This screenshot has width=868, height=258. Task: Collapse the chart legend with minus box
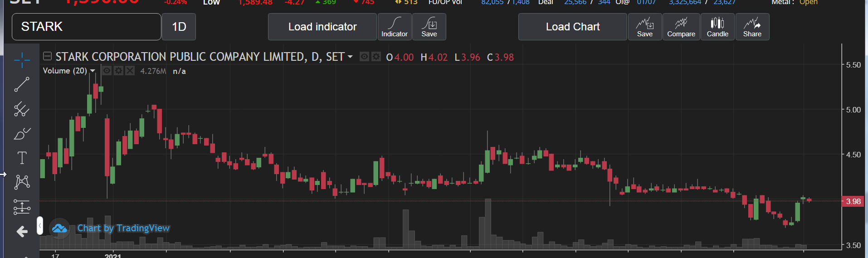47,56
